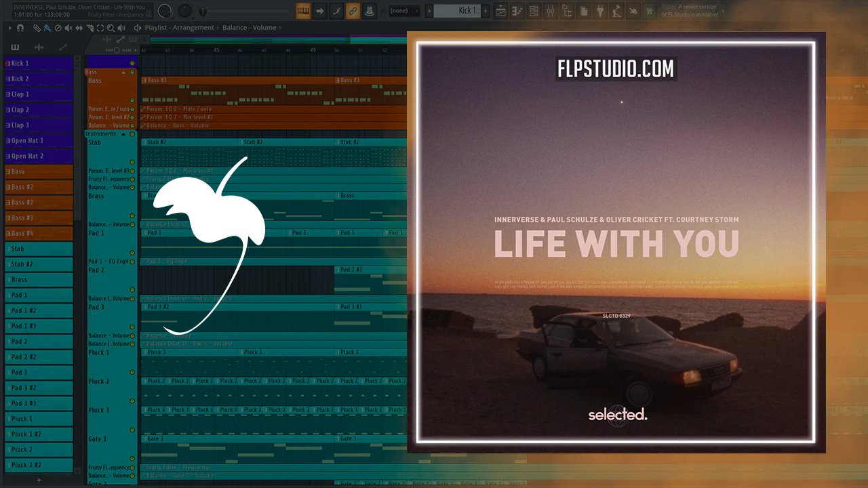This screenshot has height=488, width=868.
Task: Mute the Stab playlist track
Action: tap(132, 162)
